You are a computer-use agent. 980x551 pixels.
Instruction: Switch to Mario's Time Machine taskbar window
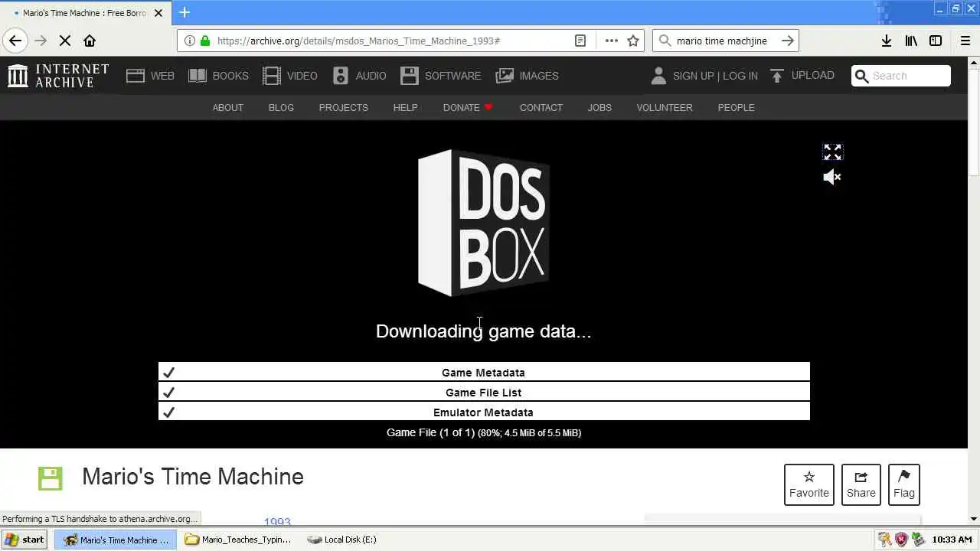(116, 540)
